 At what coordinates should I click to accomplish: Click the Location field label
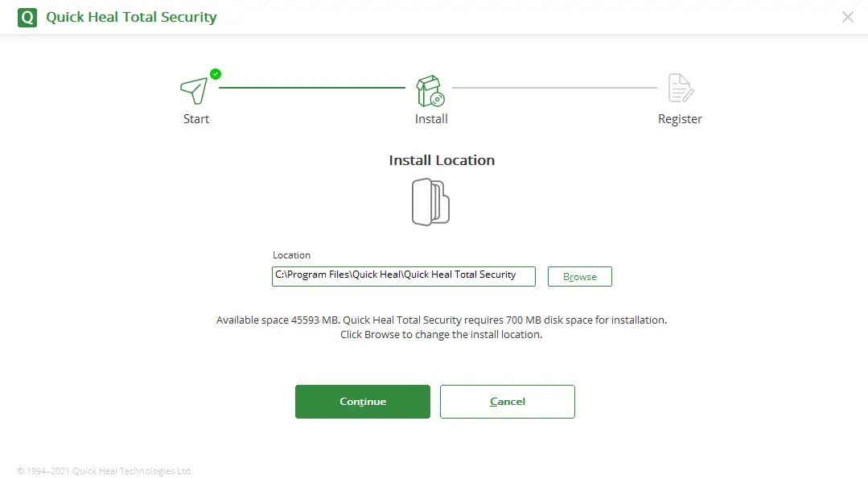click(x=291, y=255)
